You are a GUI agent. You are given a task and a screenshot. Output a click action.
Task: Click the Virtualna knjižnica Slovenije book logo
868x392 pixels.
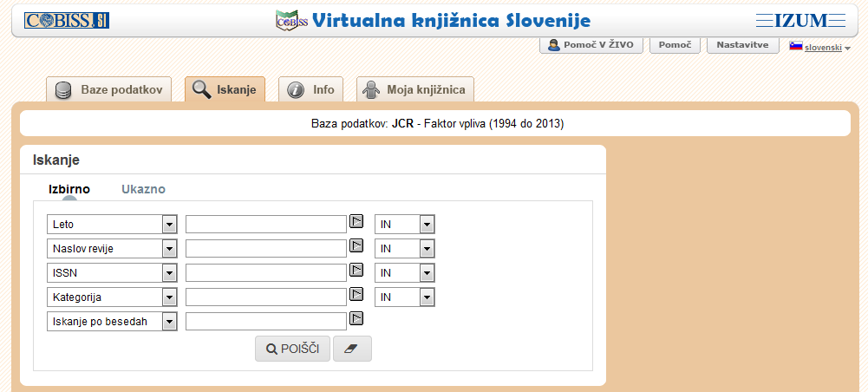(x=290, y=21)
